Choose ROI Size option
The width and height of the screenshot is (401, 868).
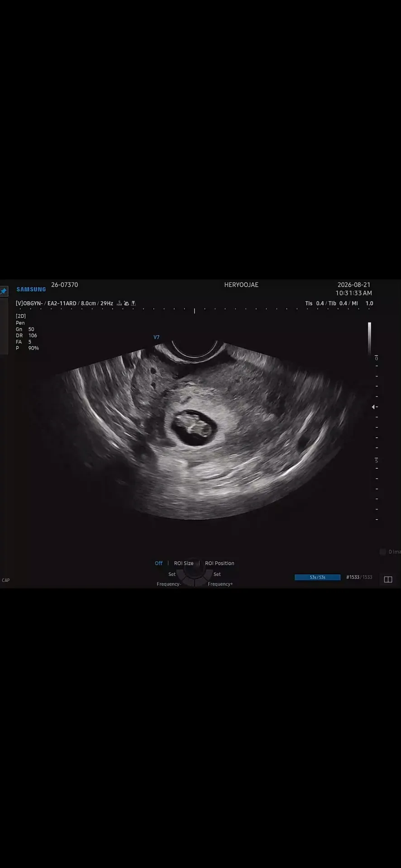pyautogui.click(x=184, y=563)
